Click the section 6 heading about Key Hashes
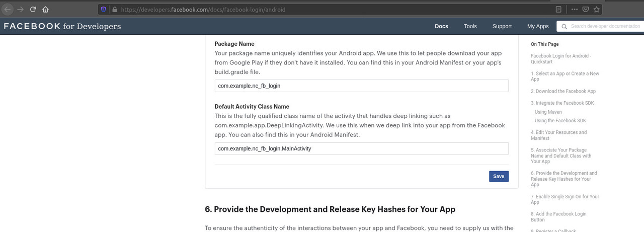This screenshot has width=644, height=232. 330,209
